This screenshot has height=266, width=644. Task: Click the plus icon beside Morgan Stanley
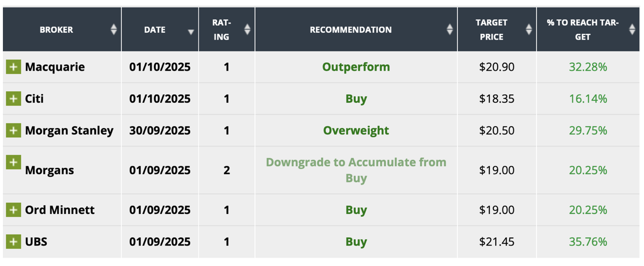click(x=13, y=130)
